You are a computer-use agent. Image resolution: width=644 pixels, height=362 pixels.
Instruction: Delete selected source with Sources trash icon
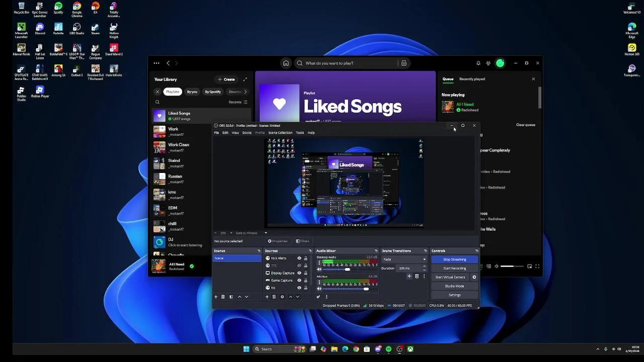click(274, 297)
